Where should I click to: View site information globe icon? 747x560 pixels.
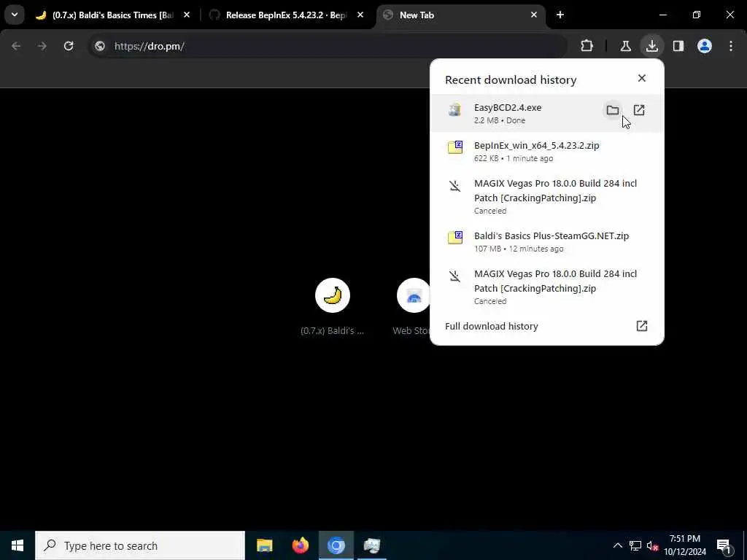(100, 46)
